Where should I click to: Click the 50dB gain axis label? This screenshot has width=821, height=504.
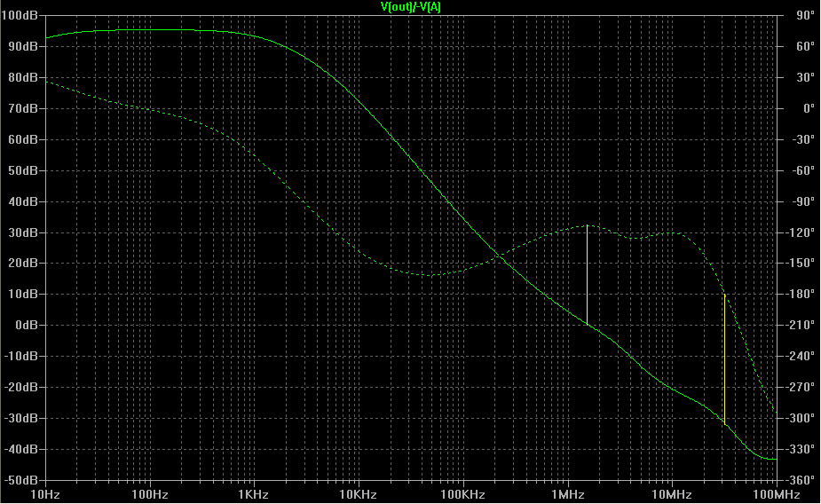click(23, 170)
